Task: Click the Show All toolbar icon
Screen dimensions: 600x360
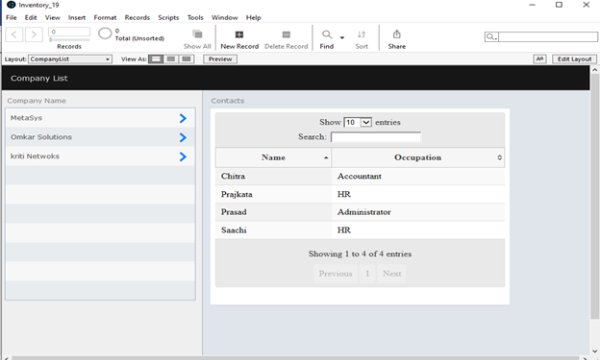Action: click(197, 34)
